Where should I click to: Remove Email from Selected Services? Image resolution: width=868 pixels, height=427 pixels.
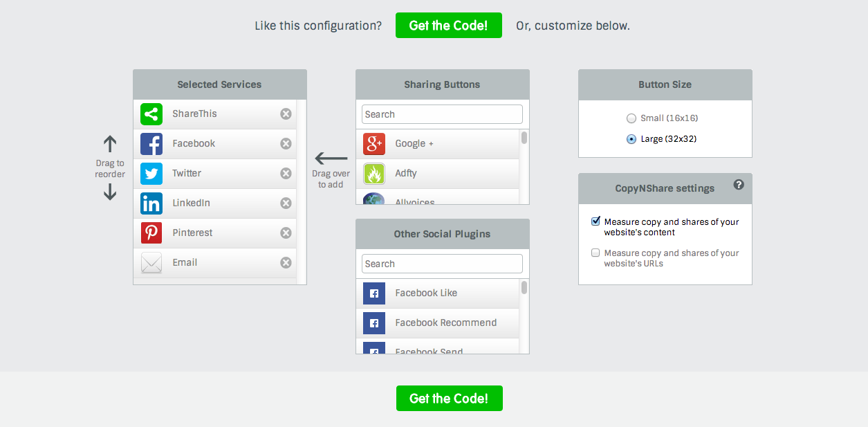(286, 263)
